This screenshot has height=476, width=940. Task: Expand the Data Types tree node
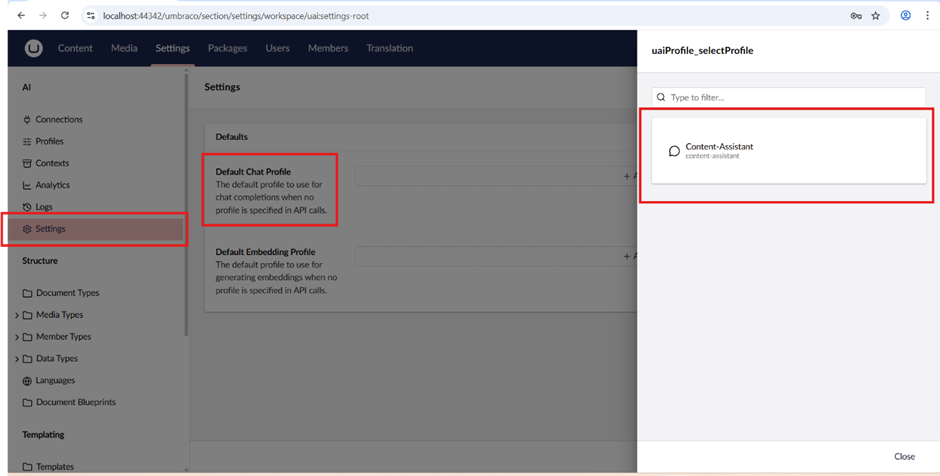(x=17, y=359)
